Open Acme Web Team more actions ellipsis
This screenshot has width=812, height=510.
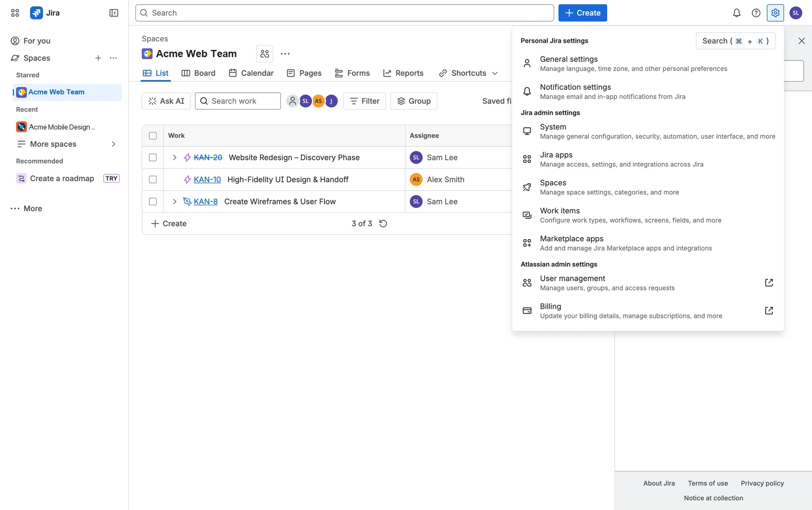click(x=285, y=54)
